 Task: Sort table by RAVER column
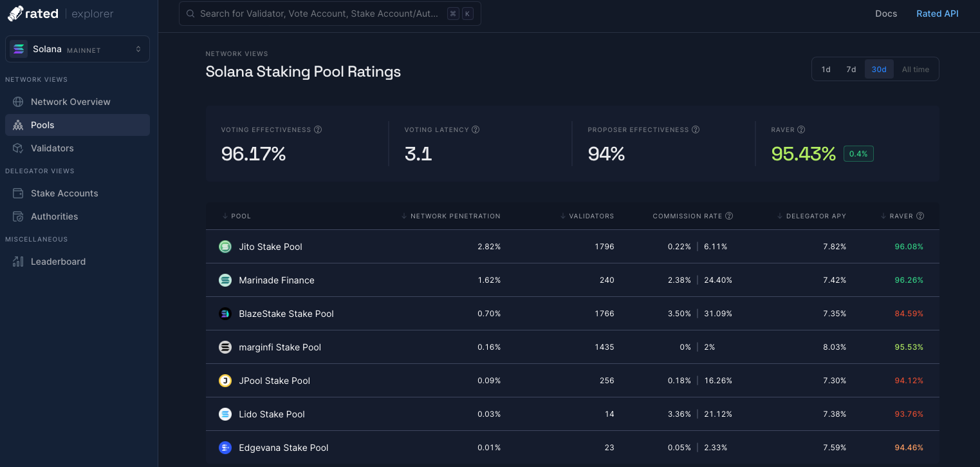897,216
